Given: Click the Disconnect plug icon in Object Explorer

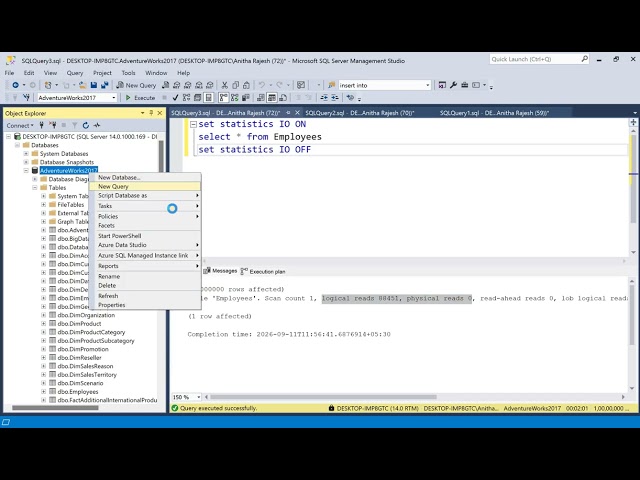Looking at the screenshot, I should 53,125.
